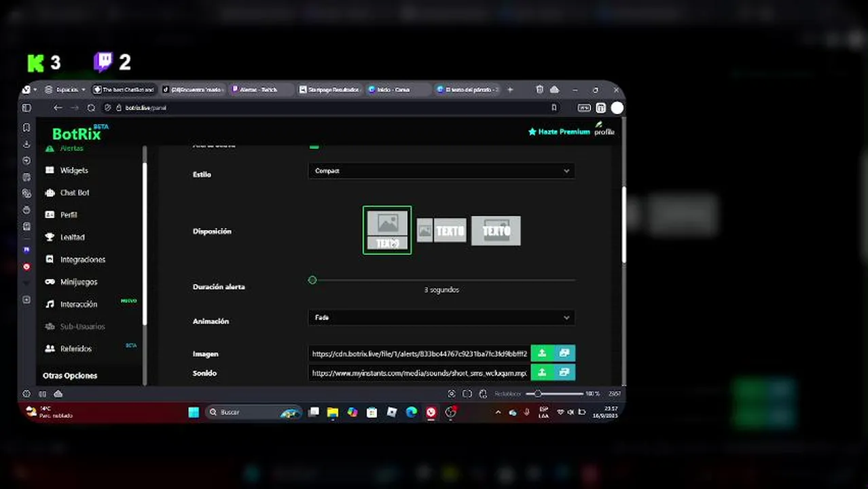
Task: Reload the botrix.live page
Action: point(92,108)
